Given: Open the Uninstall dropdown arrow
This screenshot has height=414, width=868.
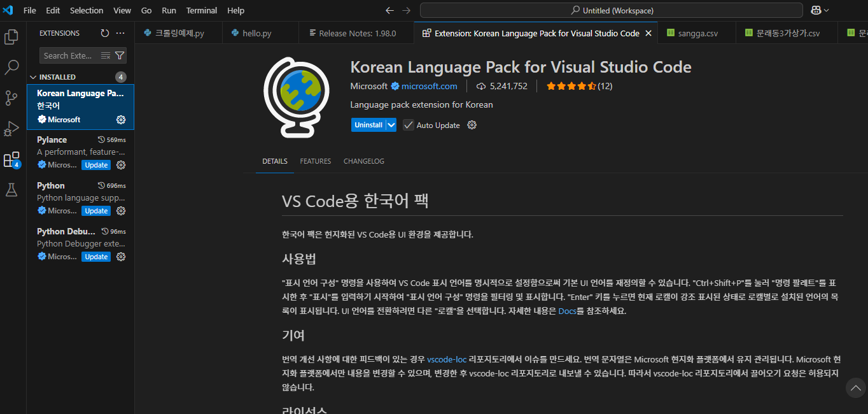Looking at the screenshot, I should [391, 125].
